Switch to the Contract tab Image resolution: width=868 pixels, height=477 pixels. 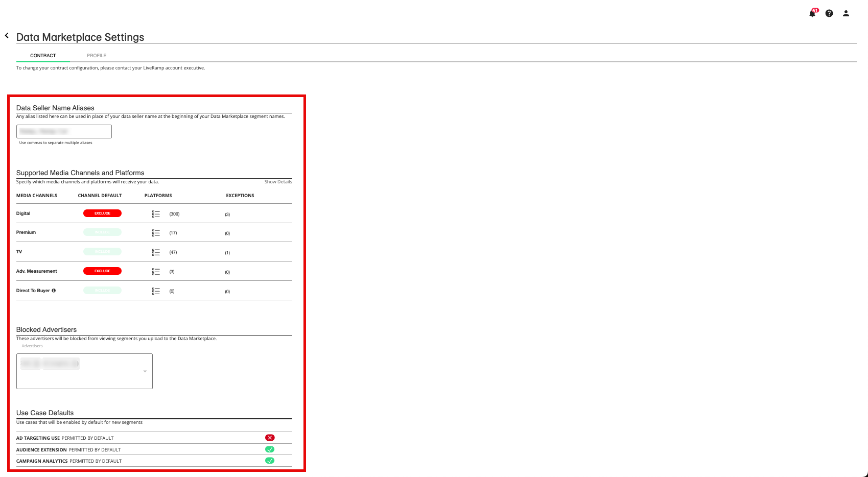pyautogui.click(x=43, y=56)
